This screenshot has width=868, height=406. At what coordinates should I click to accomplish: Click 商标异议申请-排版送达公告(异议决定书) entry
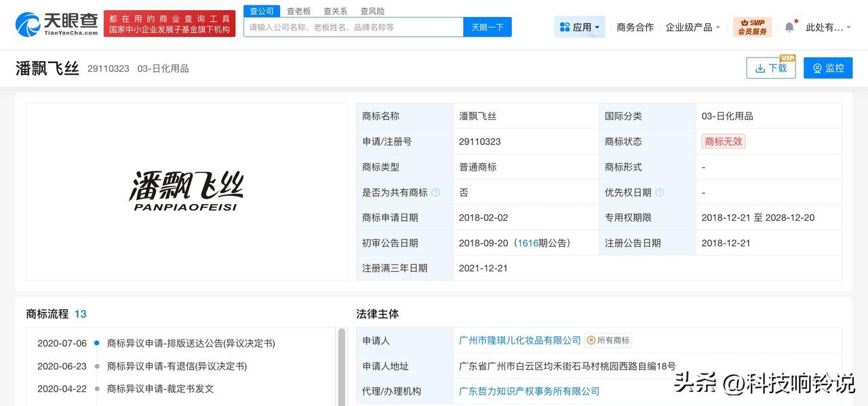pos(191,344)
